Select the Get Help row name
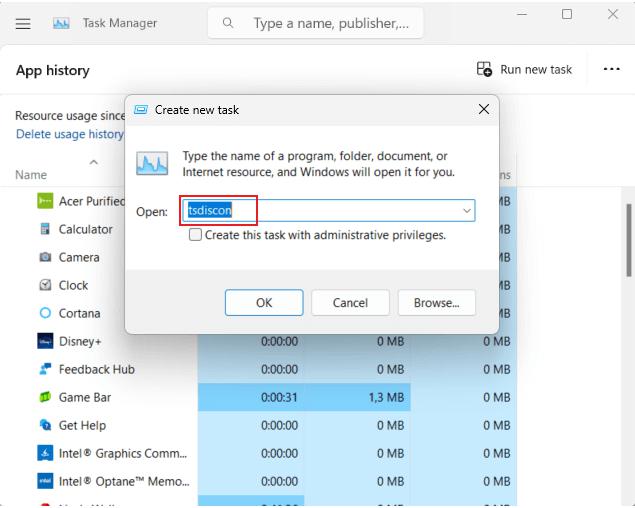Screen dimensions: 635x508 [x=82, y=425]
